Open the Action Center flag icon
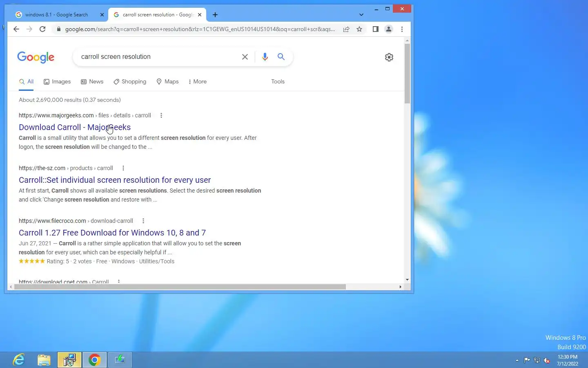The width and height of the screenshot is (588, 368). click(527, 360)
